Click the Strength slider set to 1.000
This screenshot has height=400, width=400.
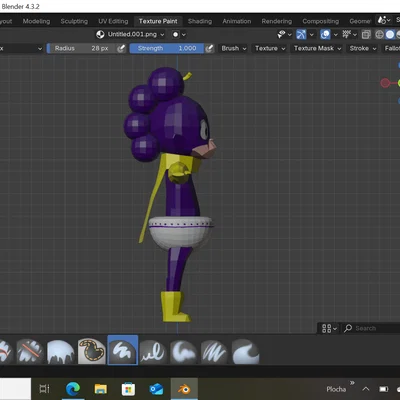(x=167, y=48)
